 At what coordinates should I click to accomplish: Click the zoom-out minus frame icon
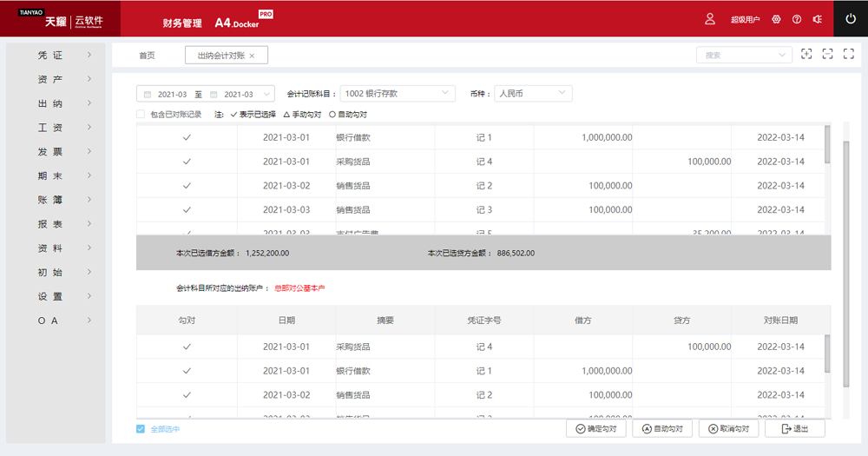tap(827, 54)
